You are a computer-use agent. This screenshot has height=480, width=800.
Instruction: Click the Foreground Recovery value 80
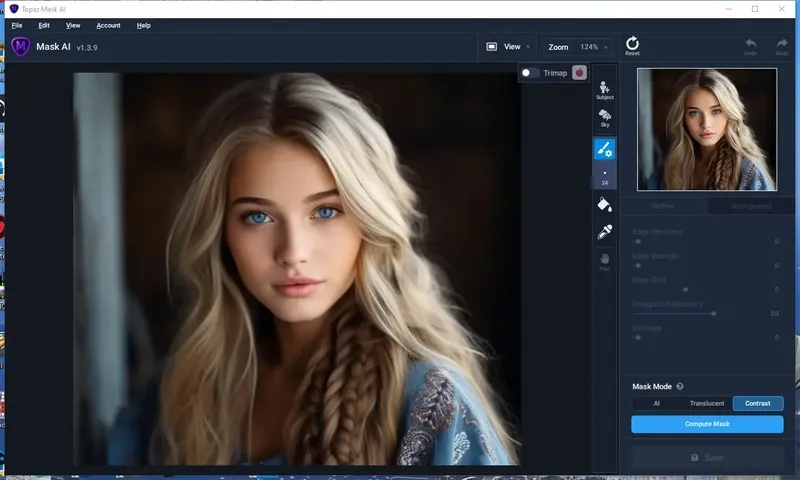pyautogui.click(x=774, y=313)
